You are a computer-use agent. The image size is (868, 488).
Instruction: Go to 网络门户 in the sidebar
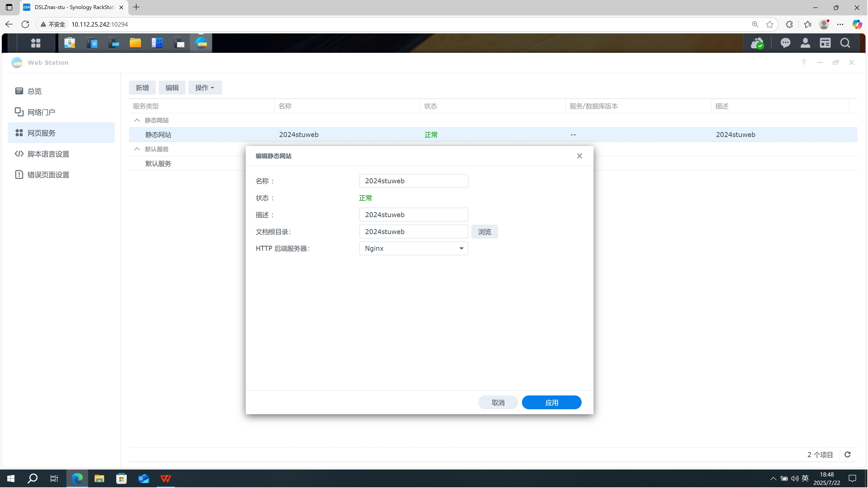pyautogui.click(x=61, y=112)
